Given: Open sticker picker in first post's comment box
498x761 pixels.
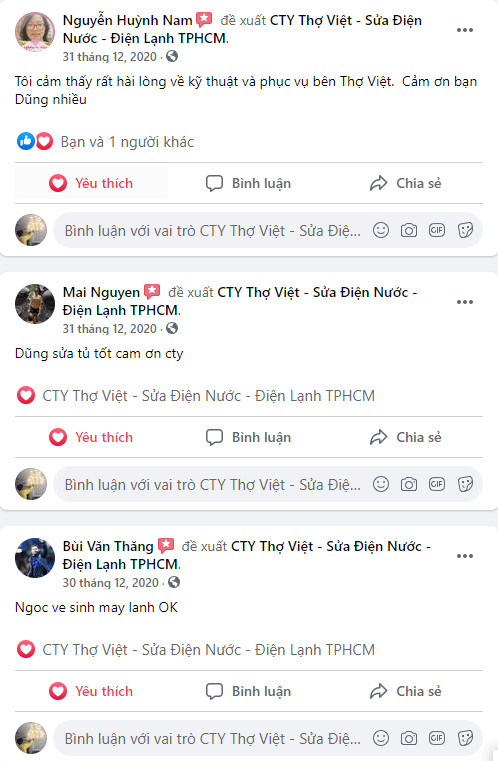Looking at the screenshot, I should pyautogui.click(x=465, y=230).
